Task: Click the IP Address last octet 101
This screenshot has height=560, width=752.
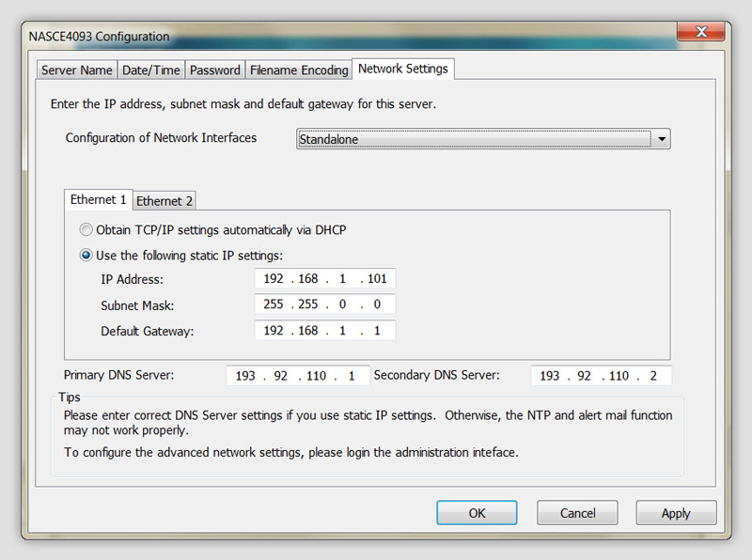Action: (x=377, y=278)
